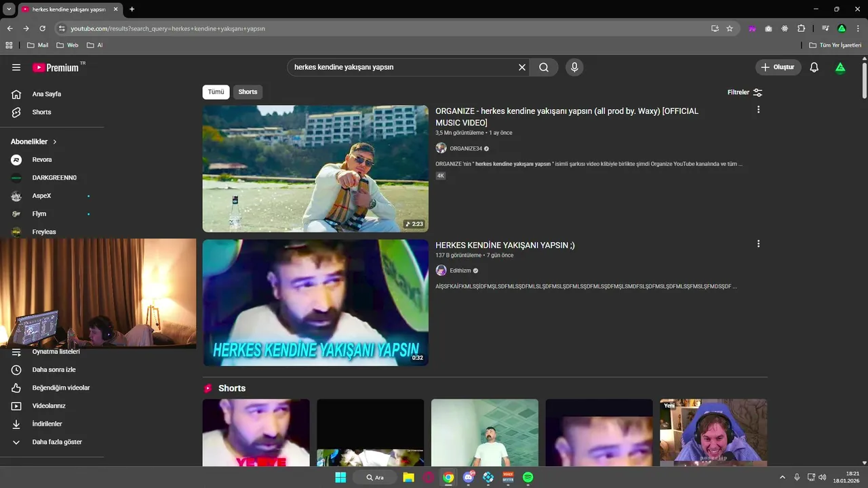Open the Web bookmarks folder
Image resolution: width=868 pixels, height=488 pixels.
point(67,45)
